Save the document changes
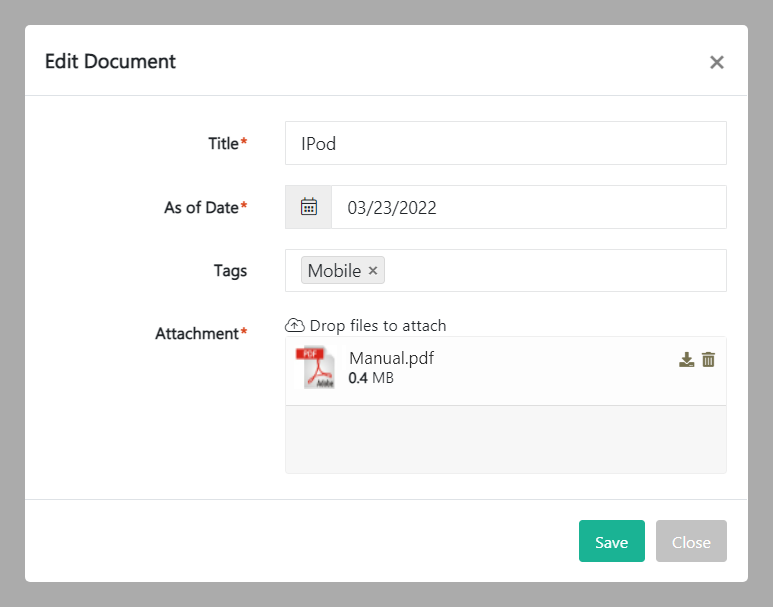Viewport: 773px width, 607px height. pos(611,541)
